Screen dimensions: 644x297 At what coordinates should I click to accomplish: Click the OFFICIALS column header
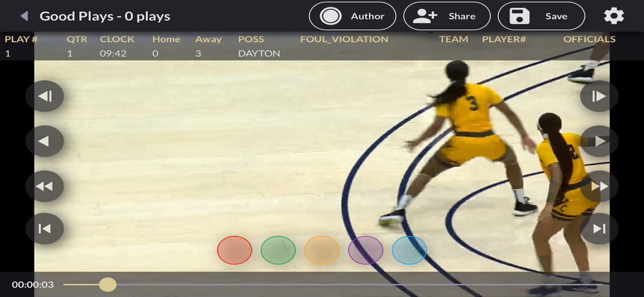click(589, 40)
